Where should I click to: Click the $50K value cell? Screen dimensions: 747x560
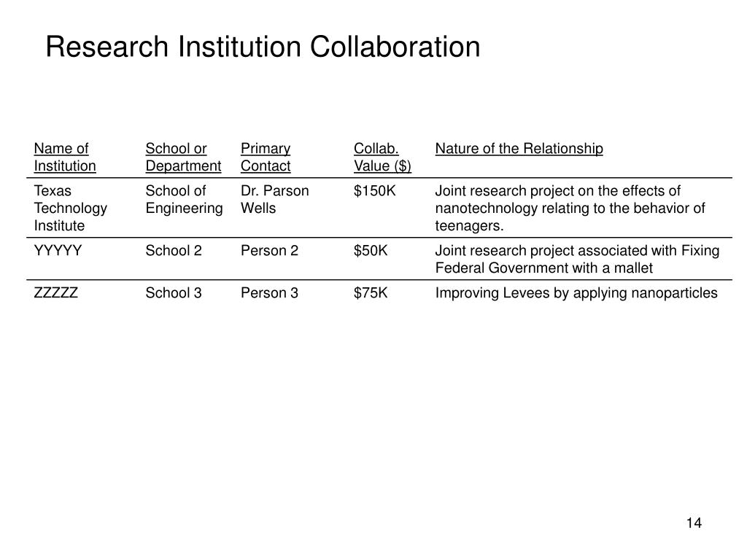pos(370,251)
